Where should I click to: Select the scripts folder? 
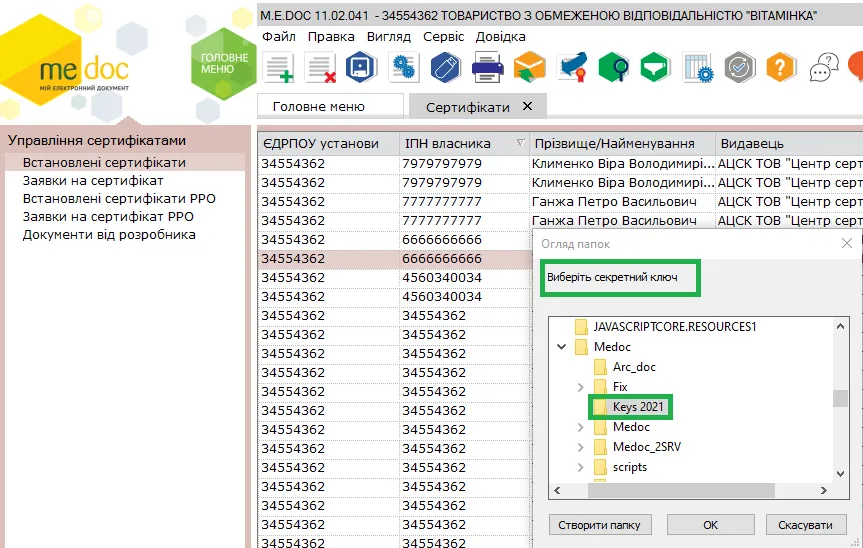pyautogui.click(x=630, y=467)
